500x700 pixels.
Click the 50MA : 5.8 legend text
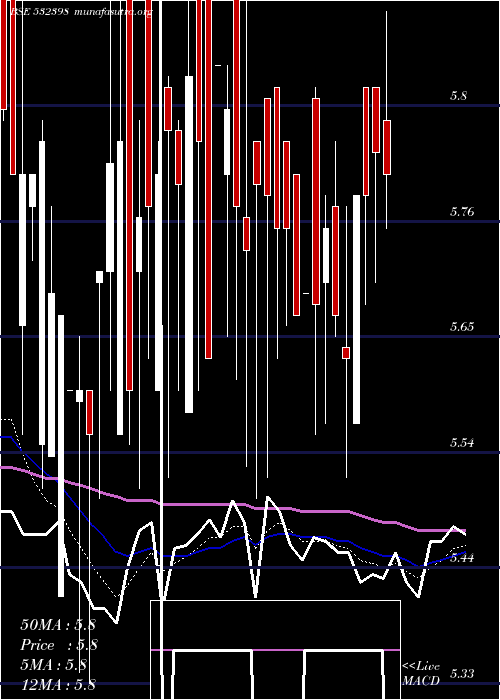point(58,625)
